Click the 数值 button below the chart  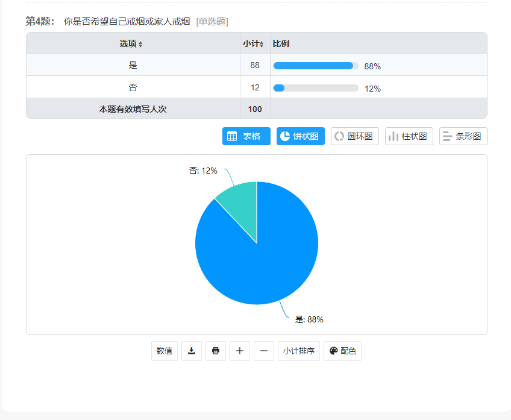click(x=165, y=351)
